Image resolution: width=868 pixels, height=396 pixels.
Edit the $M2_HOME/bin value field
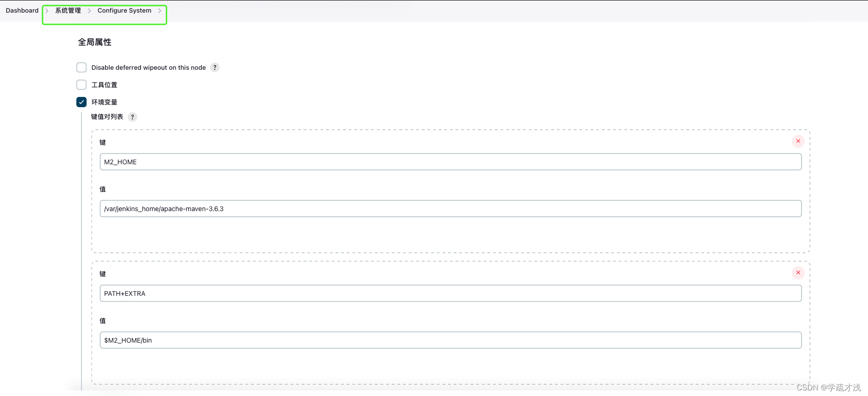(450, 340)
